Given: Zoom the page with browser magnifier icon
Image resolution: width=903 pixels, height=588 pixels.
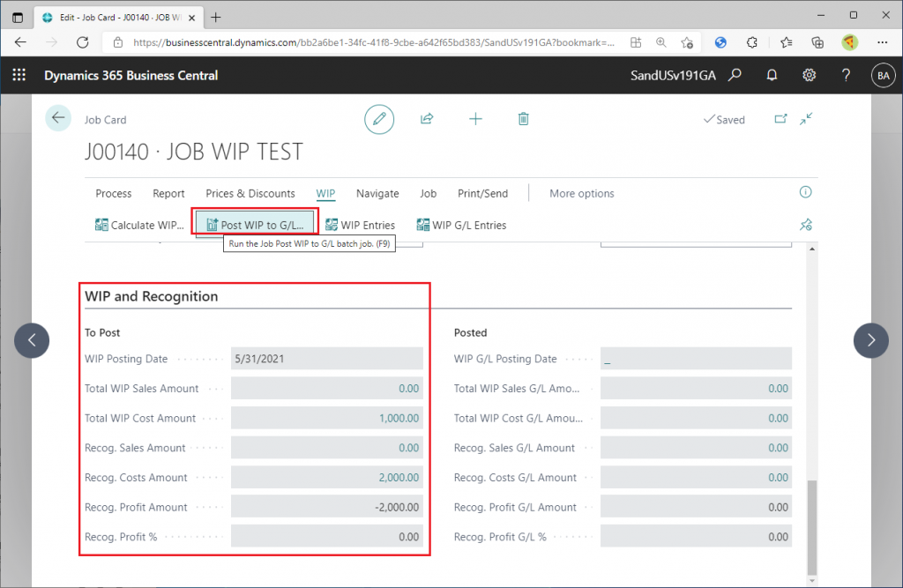Looking at the screenshot, I should coord(661,42).
